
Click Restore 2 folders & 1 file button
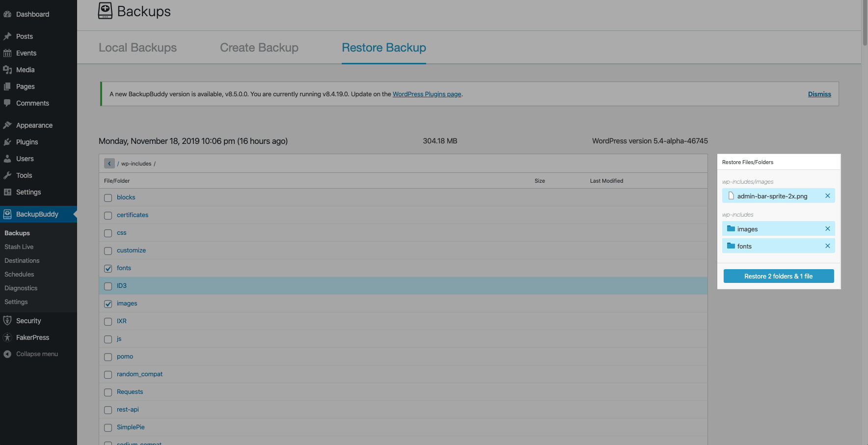click(779, 276)
